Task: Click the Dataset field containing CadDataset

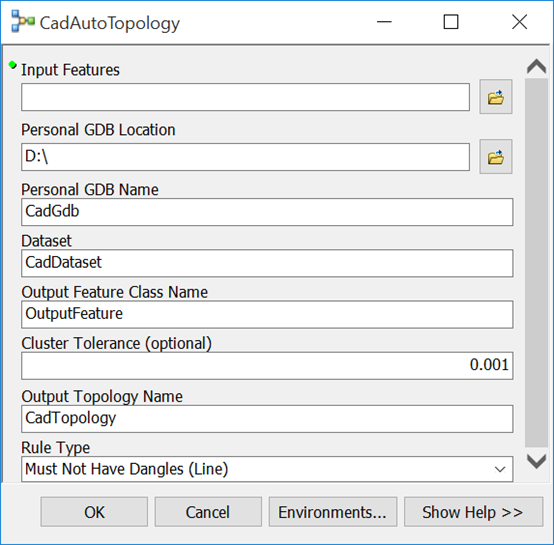Action: 267,263
